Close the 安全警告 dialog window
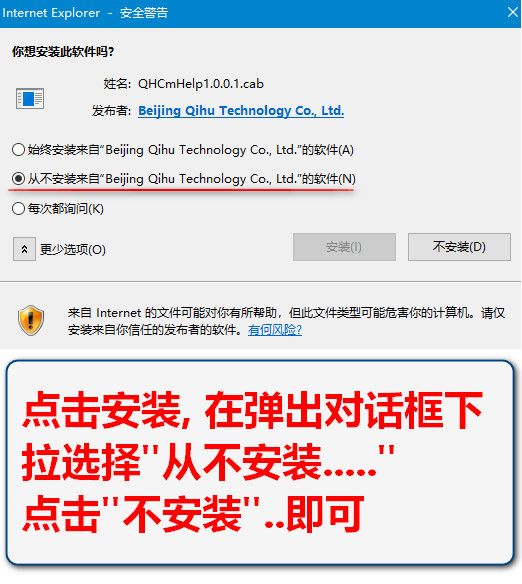 pos(513,12)
